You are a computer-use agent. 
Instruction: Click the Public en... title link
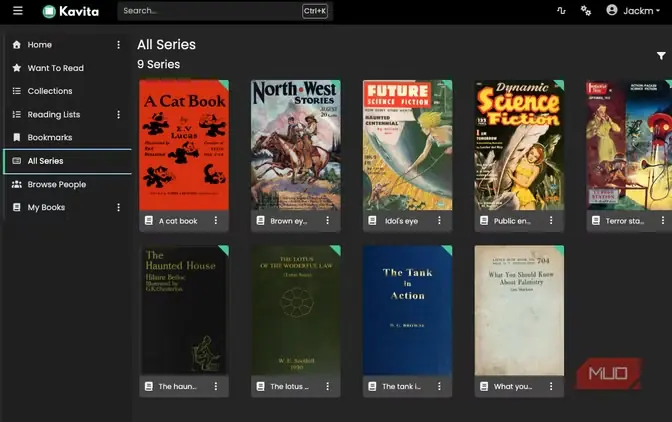512,221
